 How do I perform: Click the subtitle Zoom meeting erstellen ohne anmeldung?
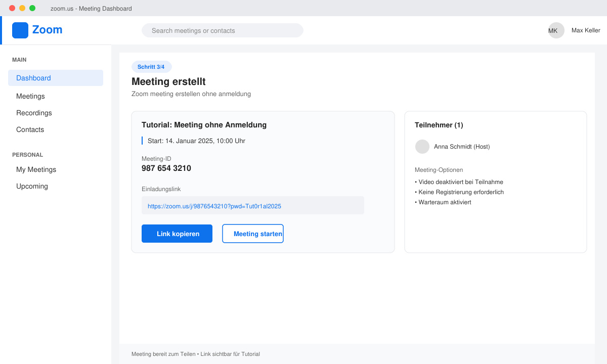point(191,94)
